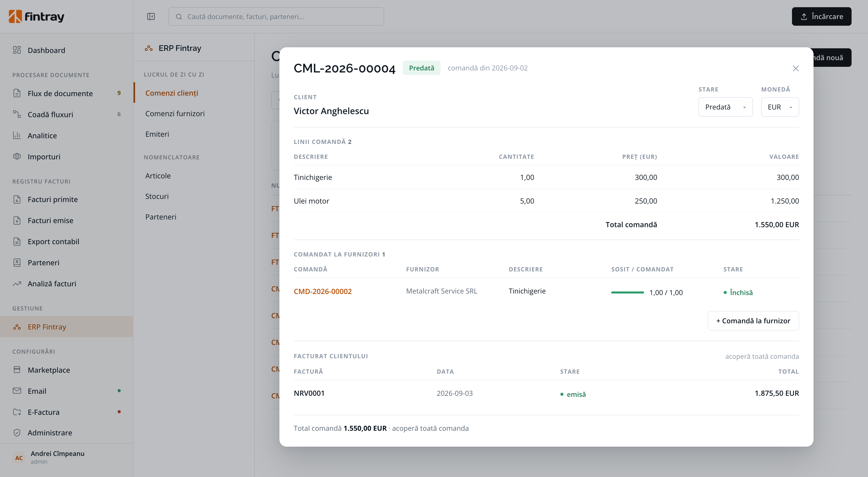Viewport: 868px width, 477px height.
Task: Close the CML-2026-00004 order dialog
Action: click(x=796, y=68)
